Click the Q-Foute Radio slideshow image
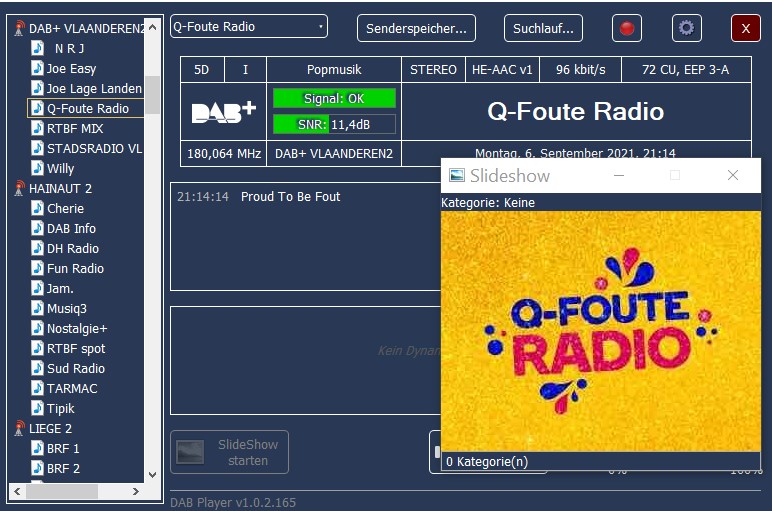The width and height of the screenshot is (772, 511). click(x=600, y=332)
